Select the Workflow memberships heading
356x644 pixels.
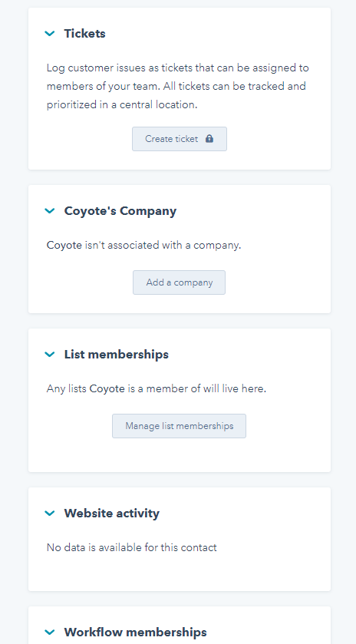[136, 632]
